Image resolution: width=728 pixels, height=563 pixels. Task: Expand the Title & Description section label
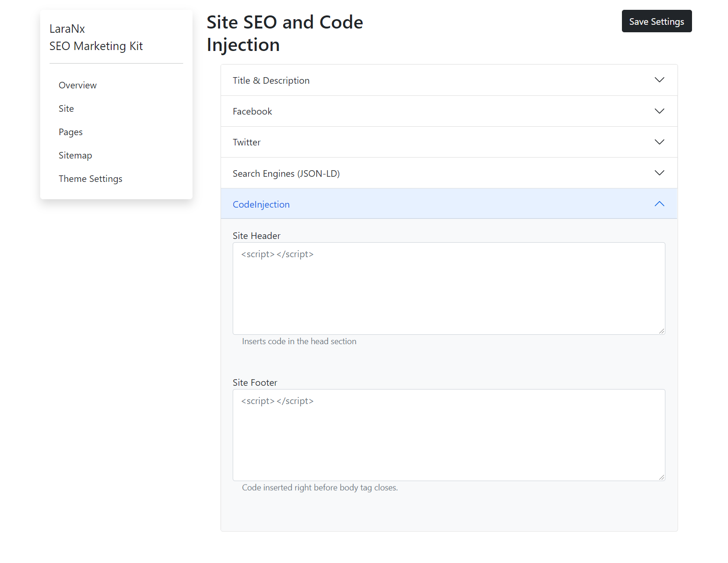click(271, 80)
